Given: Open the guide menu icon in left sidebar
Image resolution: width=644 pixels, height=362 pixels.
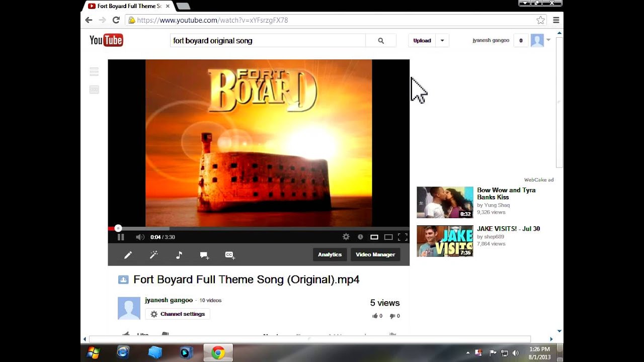Looking at the screenshot, I should pos(94,72).
